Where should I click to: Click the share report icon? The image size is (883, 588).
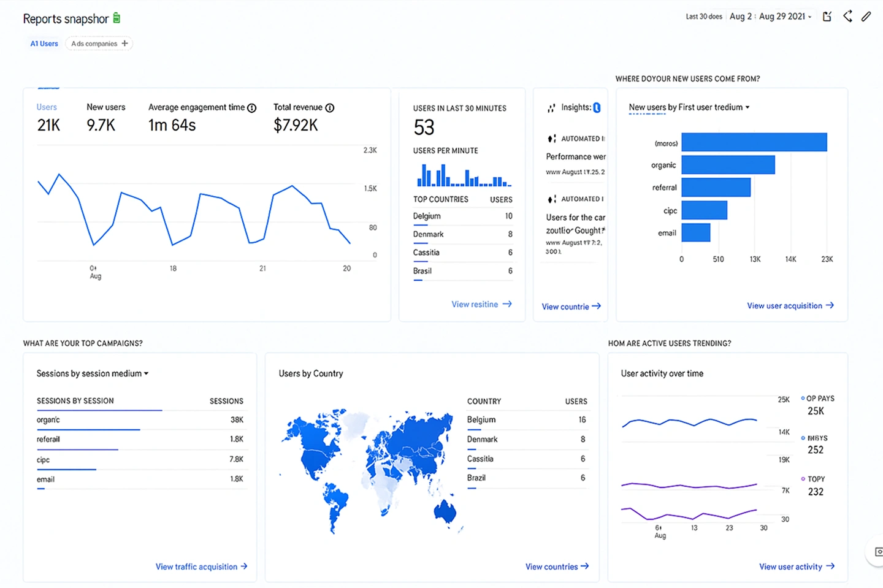(x=847, y=17)
